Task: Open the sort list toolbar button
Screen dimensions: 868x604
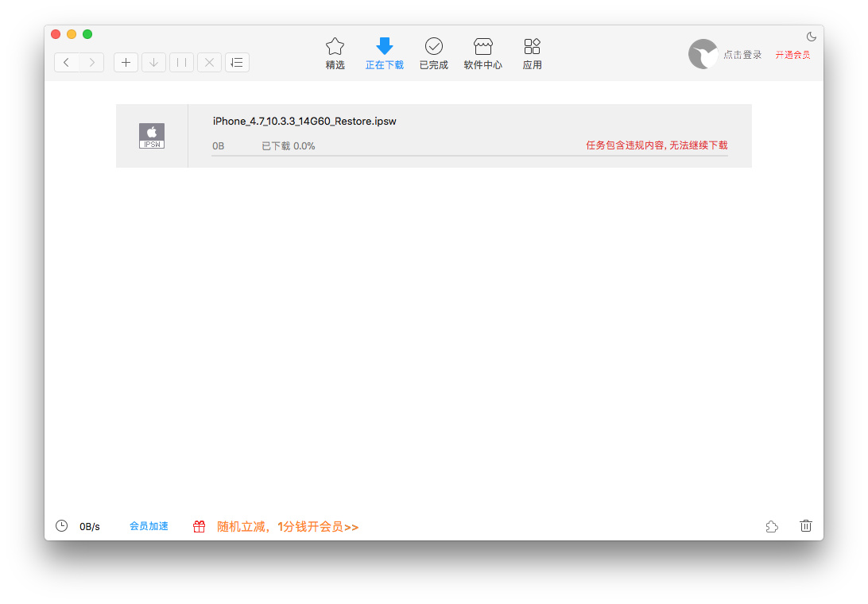Action: point(237,63)
